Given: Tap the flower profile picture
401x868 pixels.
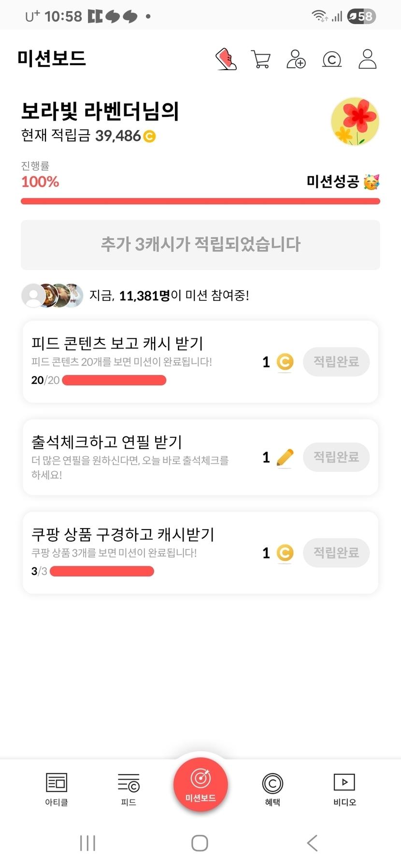Looking at the screenshot, I should click(x=355, y=122).
